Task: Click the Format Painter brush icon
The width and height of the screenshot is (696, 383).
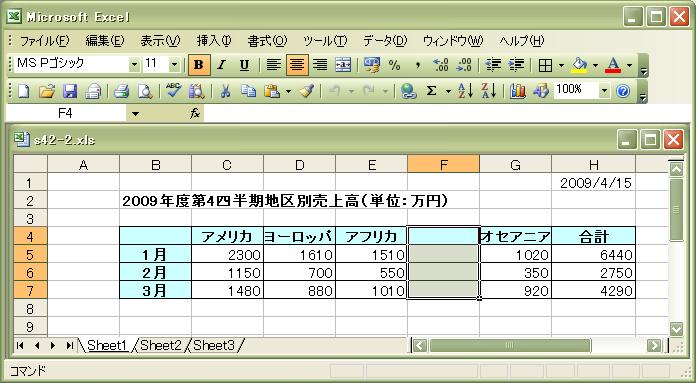Action: 306,91
